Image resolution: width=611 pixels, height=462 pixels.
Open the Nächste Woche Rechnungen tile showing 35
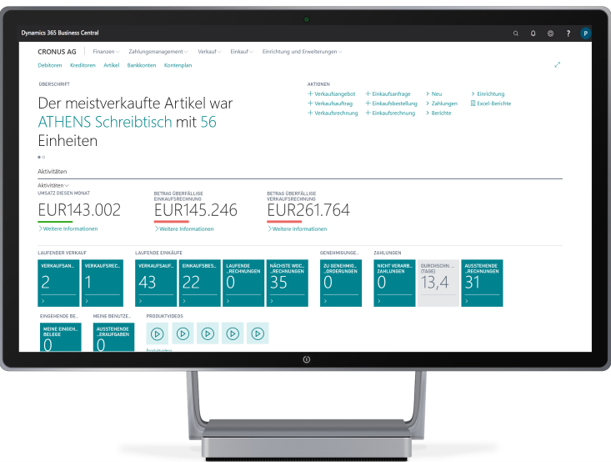coord(287,283)
